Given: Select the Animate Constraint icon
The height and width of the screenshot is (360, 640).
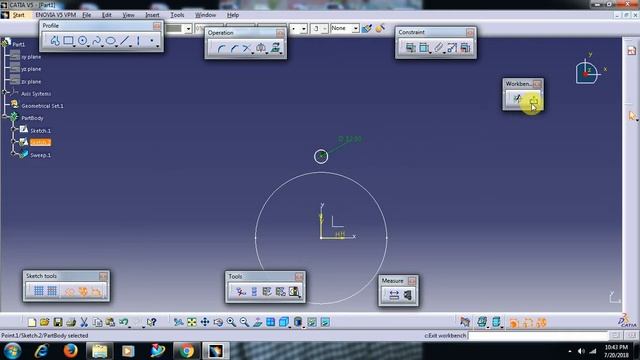Looking at the screenshot, I should (451, 48).
